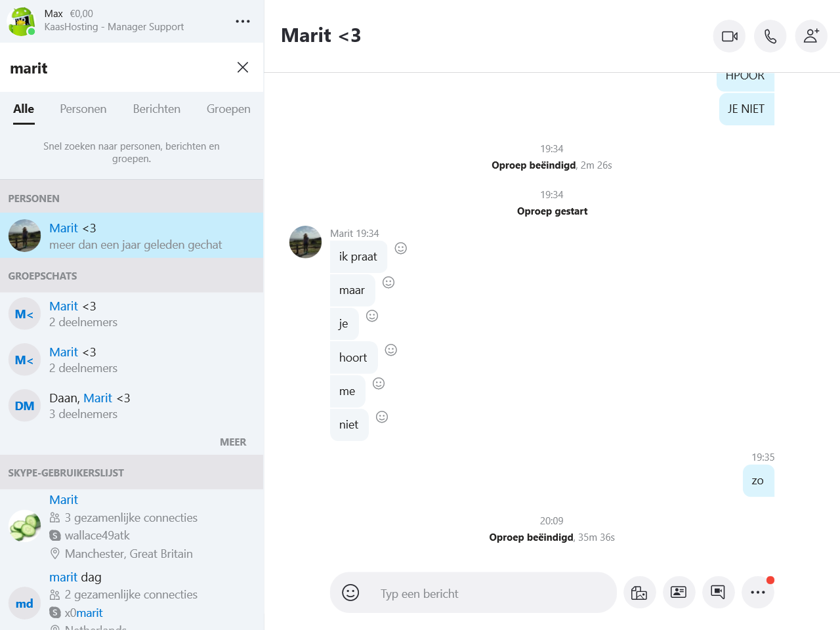840x630 pixels.
Task: Start a video call with Marit
Action: click(x=729, y=36)
